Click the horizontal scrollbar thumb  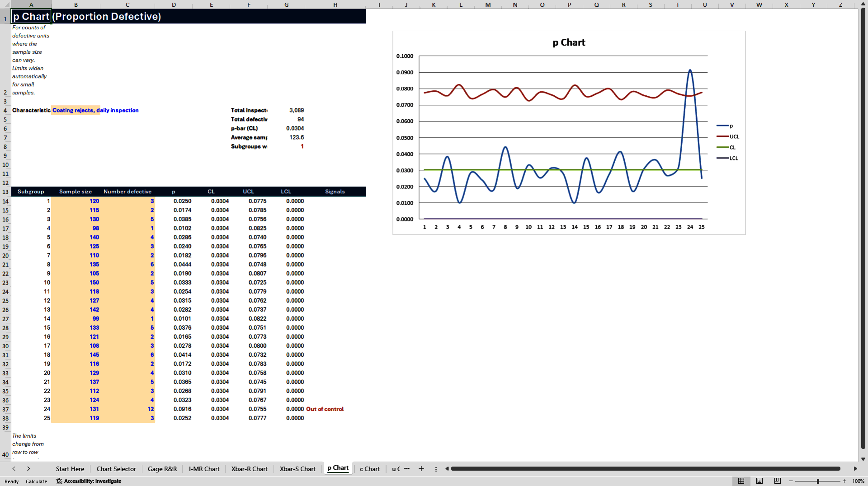point(646,469)
